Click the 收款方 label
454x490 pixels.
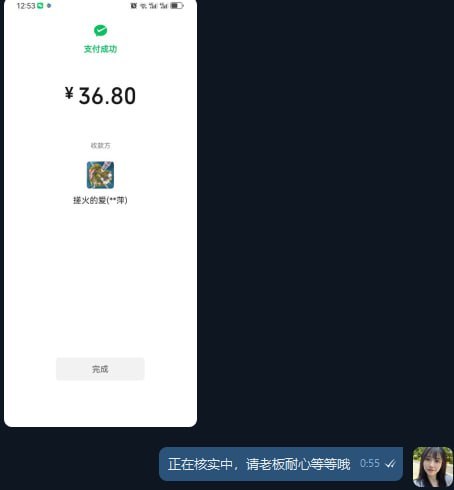point(100,145)
